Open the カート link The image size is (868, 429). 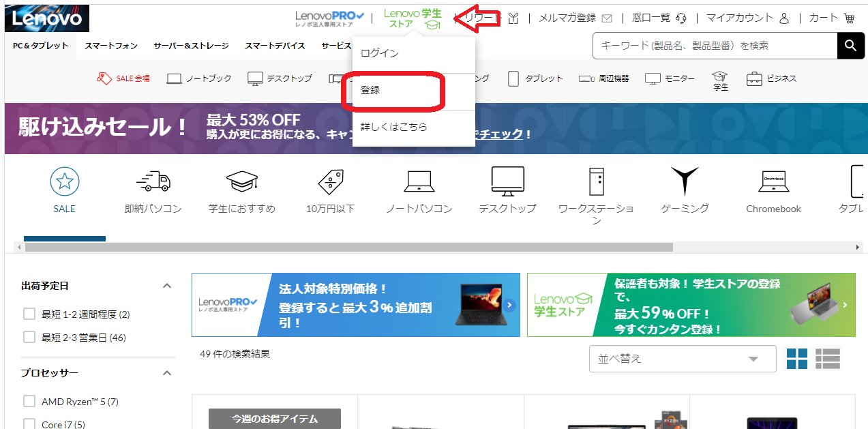(824, 18)
